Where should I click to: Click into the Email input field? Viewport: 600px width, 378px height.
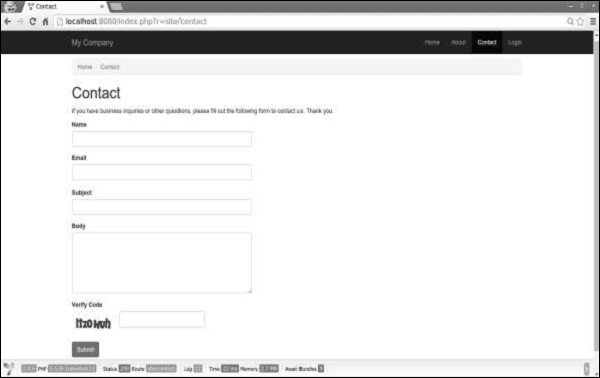click(x=161, y=172)
